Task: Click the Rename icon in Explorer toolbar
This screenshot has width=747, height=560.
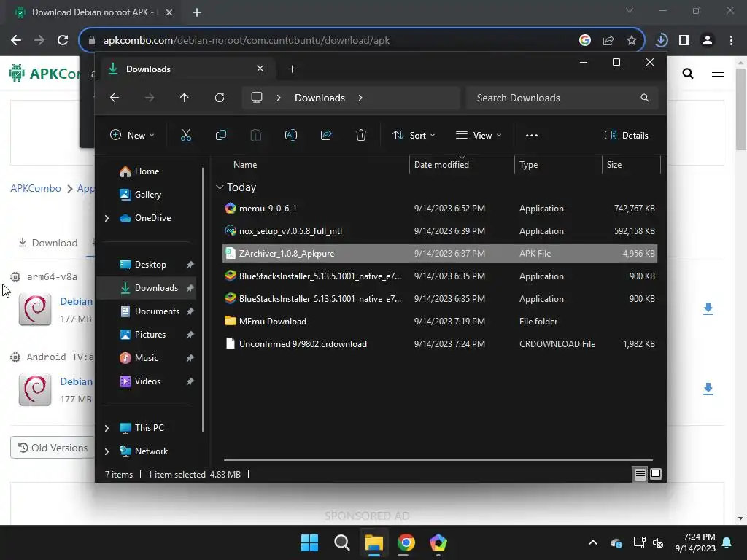Action: pos(290,135)
